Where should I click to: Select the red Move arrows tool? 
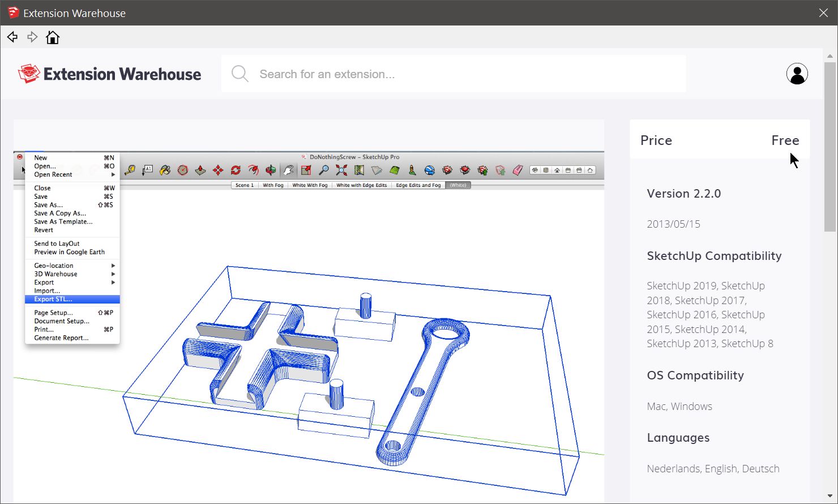[x=218, y=170]
